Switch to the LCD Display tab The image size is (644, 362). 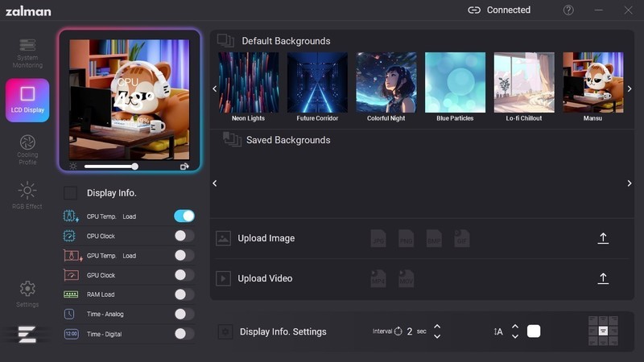(27, 100)
